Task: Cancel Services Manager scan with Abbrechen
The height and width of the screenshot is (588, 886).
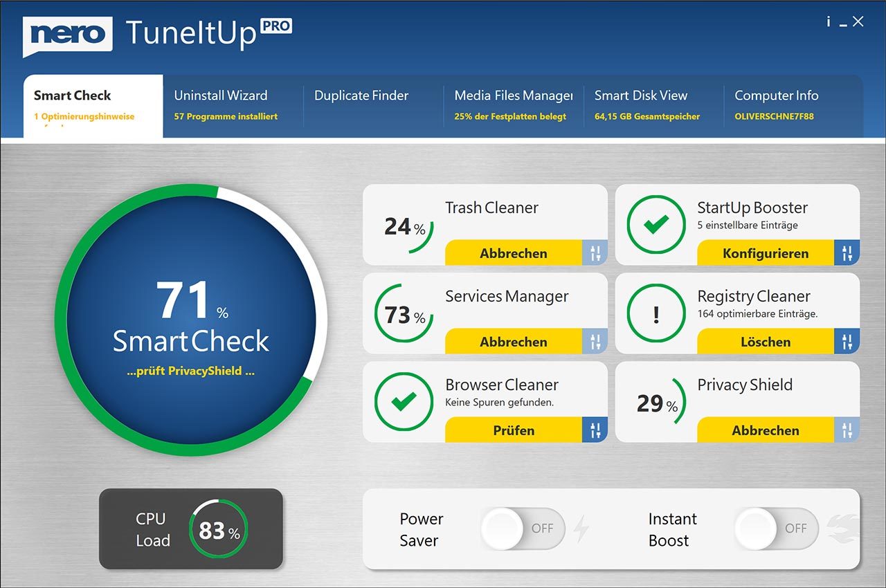Action: click(514, 341)
